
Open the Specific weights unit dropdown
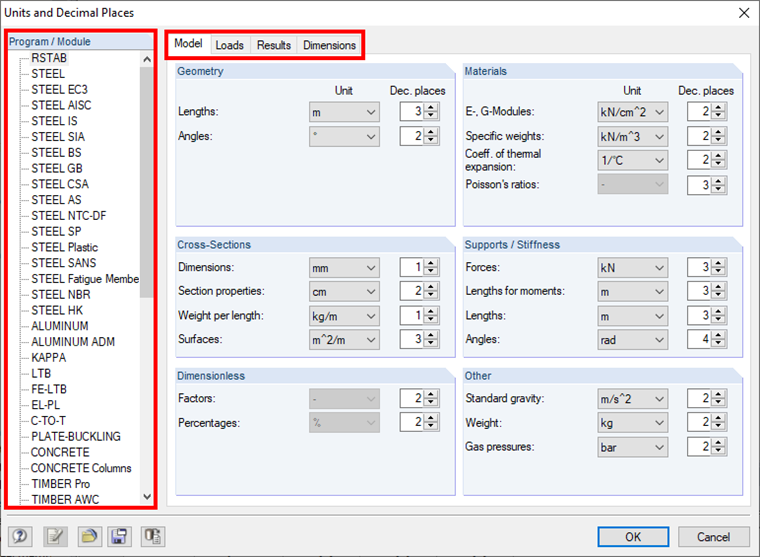pos(633,137)
